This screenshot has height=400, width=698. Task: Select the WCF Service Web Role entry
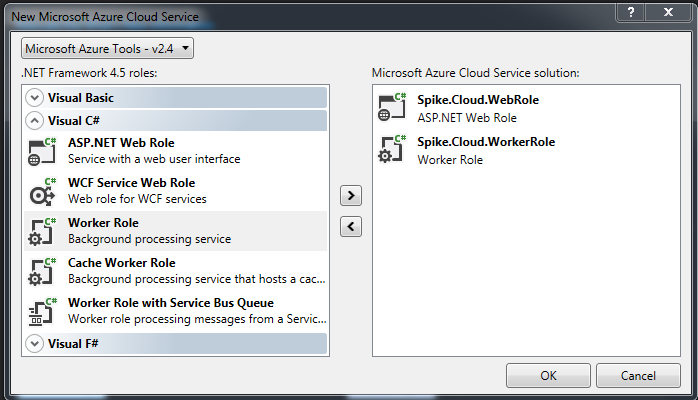175,191
